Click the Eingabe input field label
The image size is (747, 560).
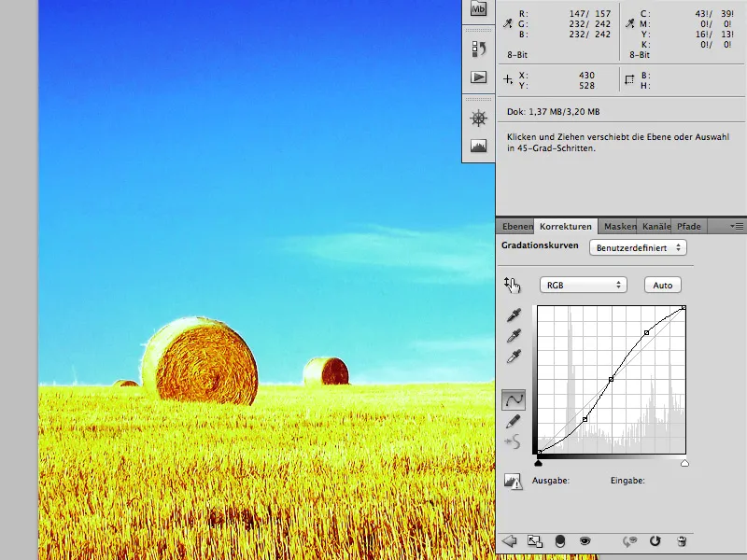[627, 481]
